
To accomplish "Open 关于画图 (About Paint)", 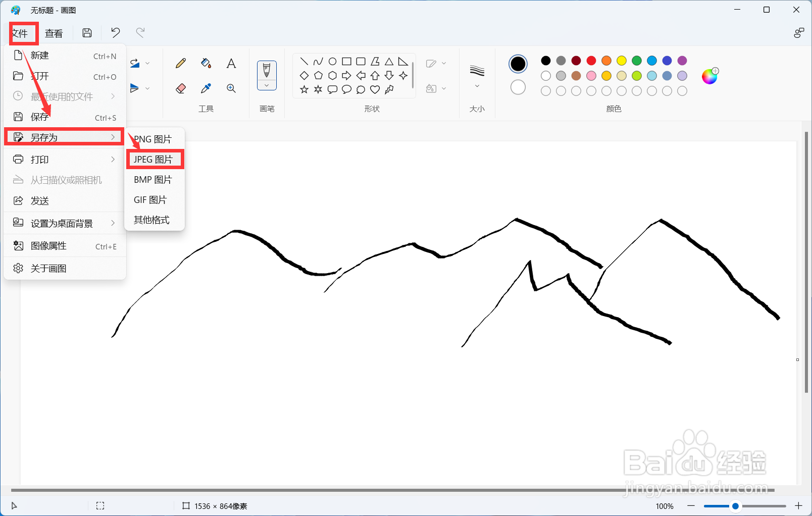I will (65, 268).
